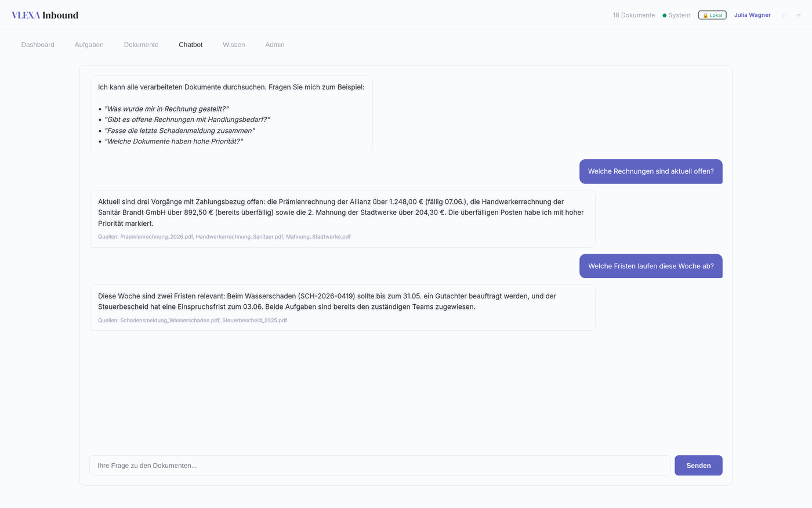Click the sources line listing Praemienrechnung_2026.pdf
The height and width of the screenshot is (508, 812).
pyautogui.click(x=224, y=237)
